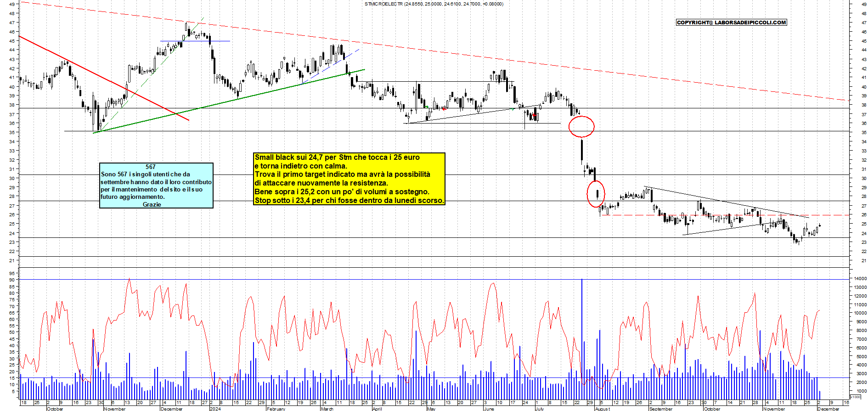Click the upper red ellipse marking the July gap
Viewport: 868px width, 411px height.
coord(581,127)
